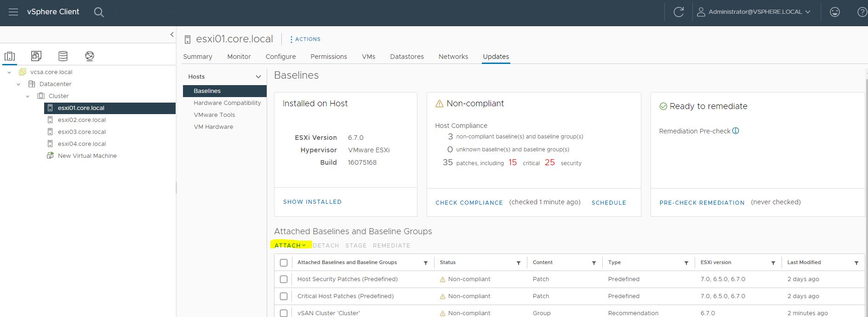
Task: Tick the select-all baselines header checkbox
Action: [284, 263]
